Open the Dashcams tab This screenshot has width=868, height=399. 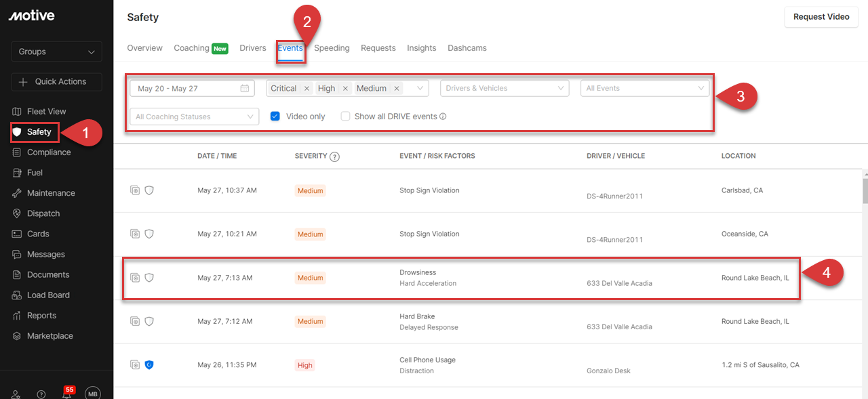click(467, 48)
